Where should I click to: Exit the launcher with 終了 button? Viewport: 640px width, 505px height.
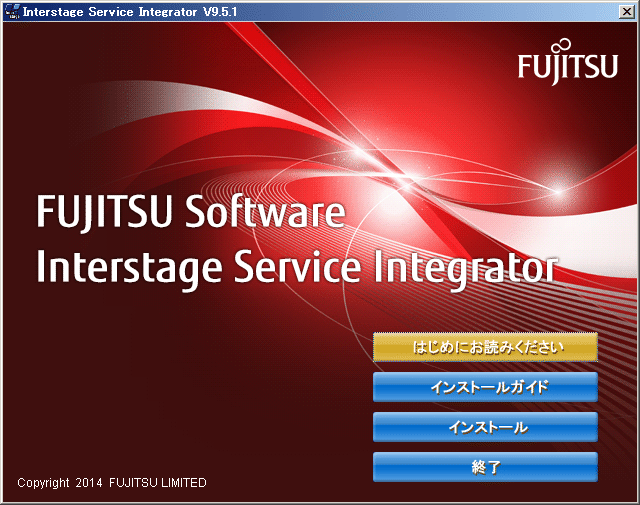pos(485,467)
